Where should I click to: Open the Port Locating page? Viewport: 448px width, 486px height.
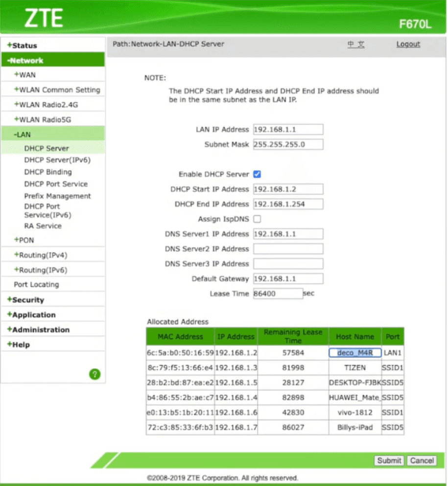click(x=36, y=284)
